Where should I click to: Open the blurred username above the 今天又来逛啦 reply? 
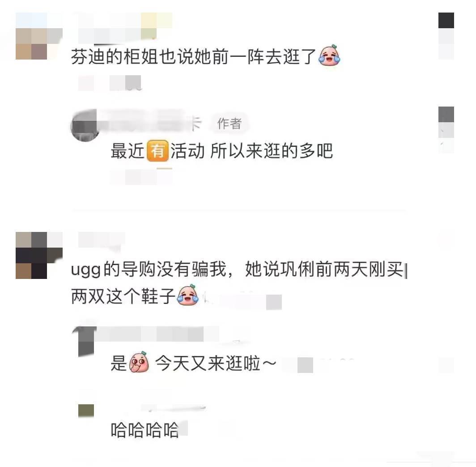coord(158,334)
